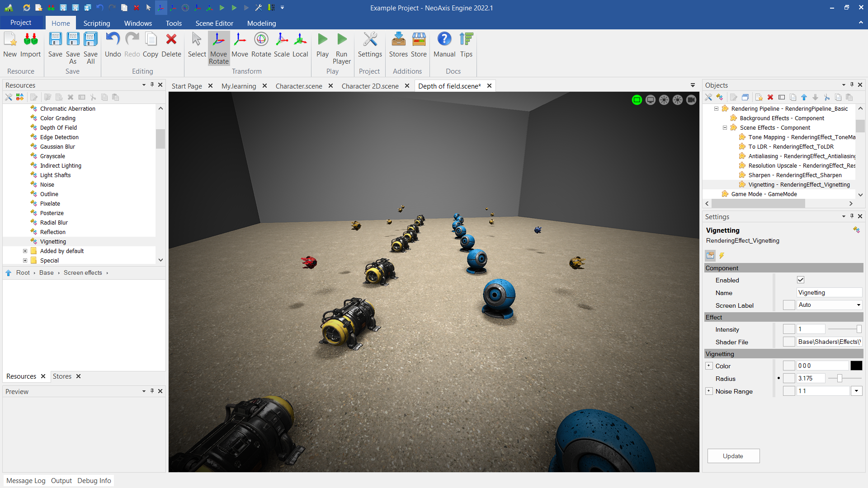Click the camera icon in viewport
The image size is (868, 488).
(691, 100)
